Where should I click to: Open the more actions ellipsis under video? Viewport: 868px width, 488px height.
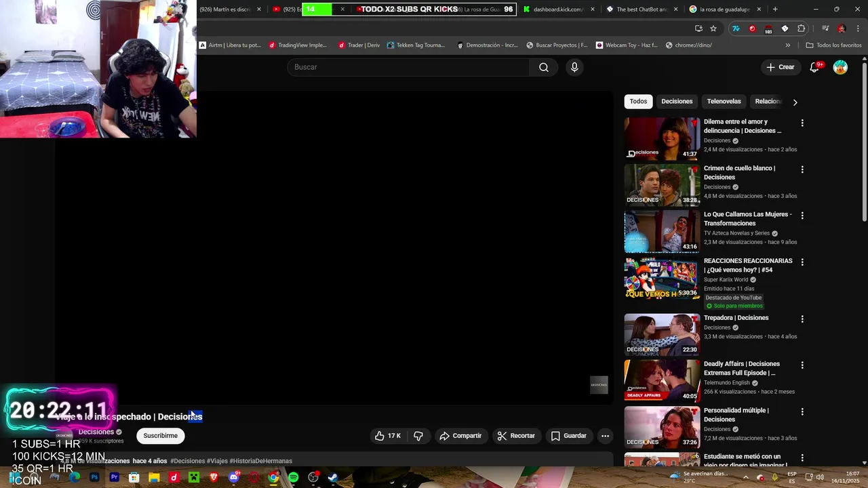pos(605,436)
